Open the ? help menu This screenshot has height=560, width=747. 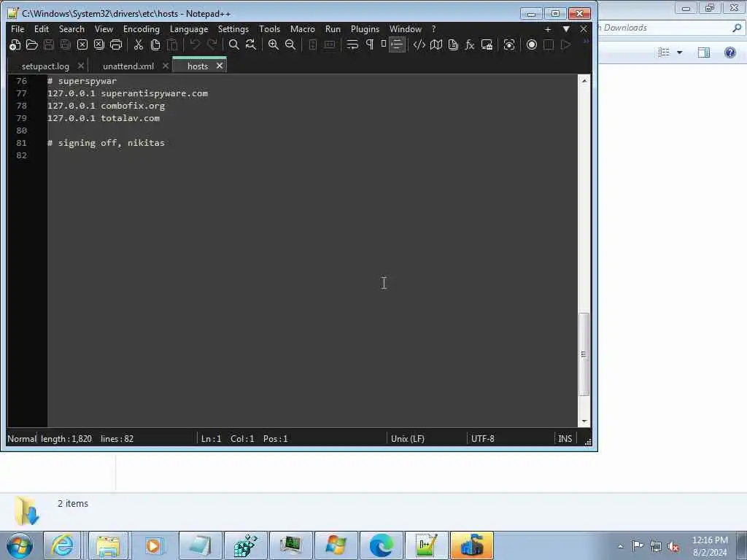click(433, 29)
